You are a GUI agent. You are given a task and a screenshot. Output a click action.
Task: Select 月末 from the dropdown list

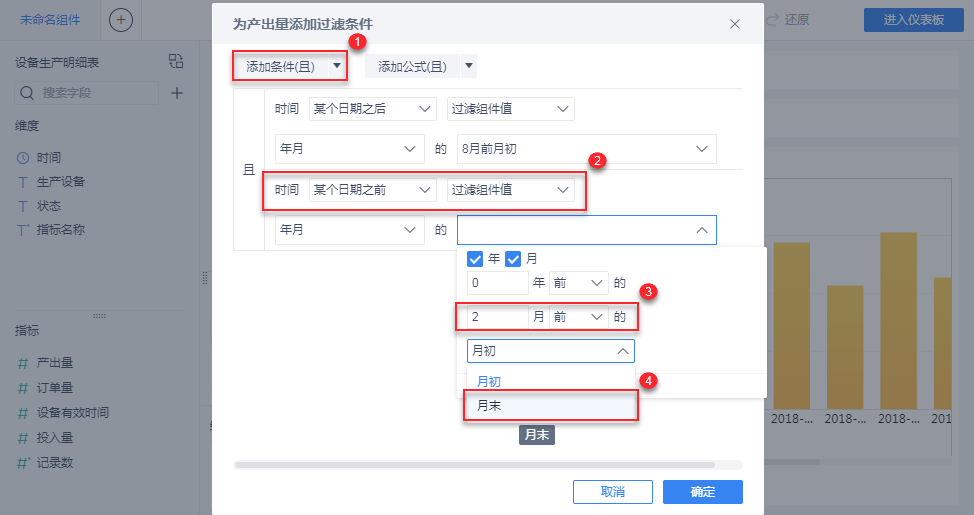[550, 405]
